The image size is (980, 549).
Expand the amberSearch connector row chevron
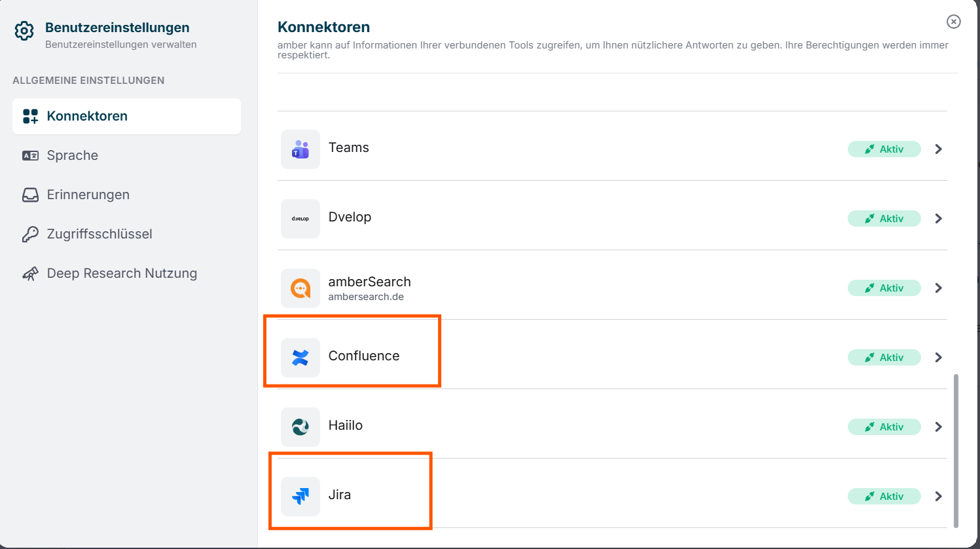[939, 288]
